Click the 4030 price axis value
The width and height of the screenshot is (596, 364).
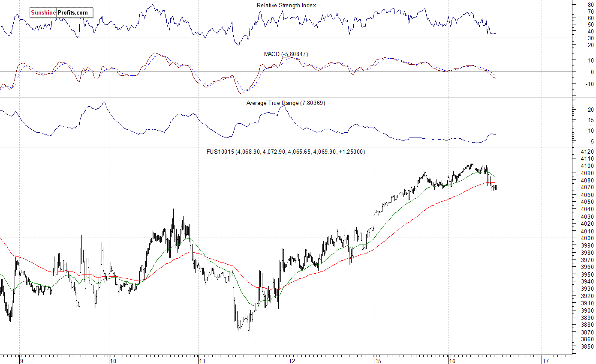pyautogui.click(x=587, y=216)
